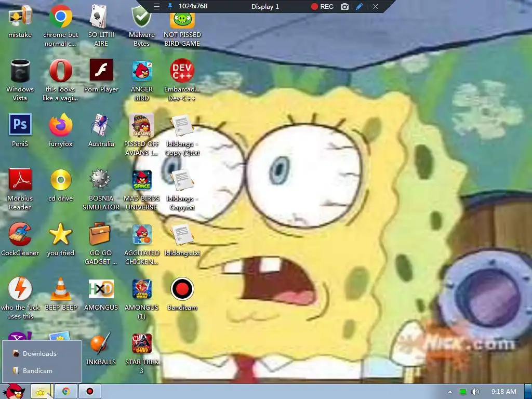
Task: Click the Show Desktop strip
Action: pyautogui.click(x=528, y=392)
